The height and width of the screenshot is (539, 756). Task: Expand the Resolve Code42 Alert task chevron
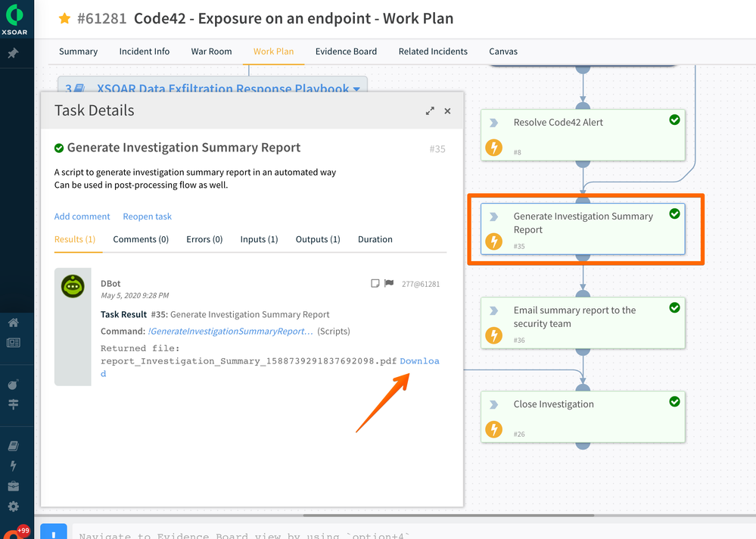click(x=493, y=123)
